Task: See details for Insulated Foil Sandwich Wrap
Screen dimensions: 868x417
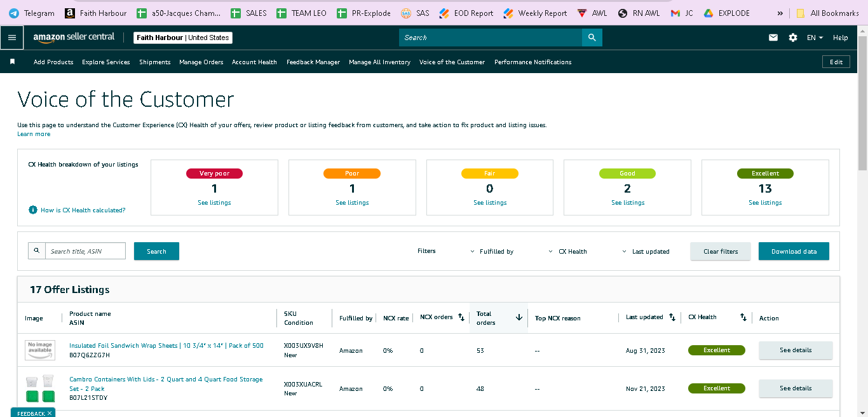Action: (x=796, y=350)
